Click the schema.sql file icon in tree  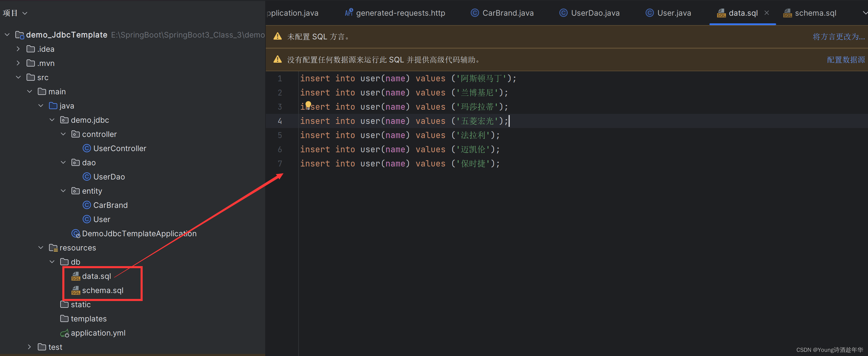pos(76,290)
